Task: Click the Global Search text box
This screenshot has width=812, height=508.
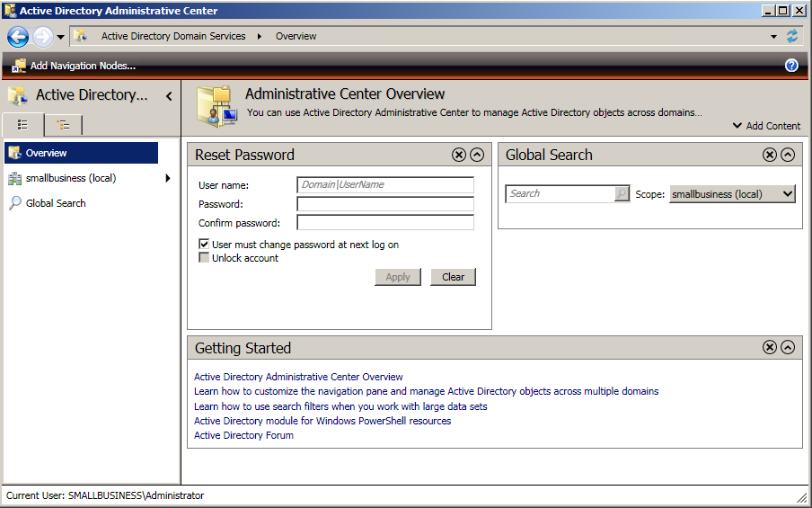Action: point(560,194)
